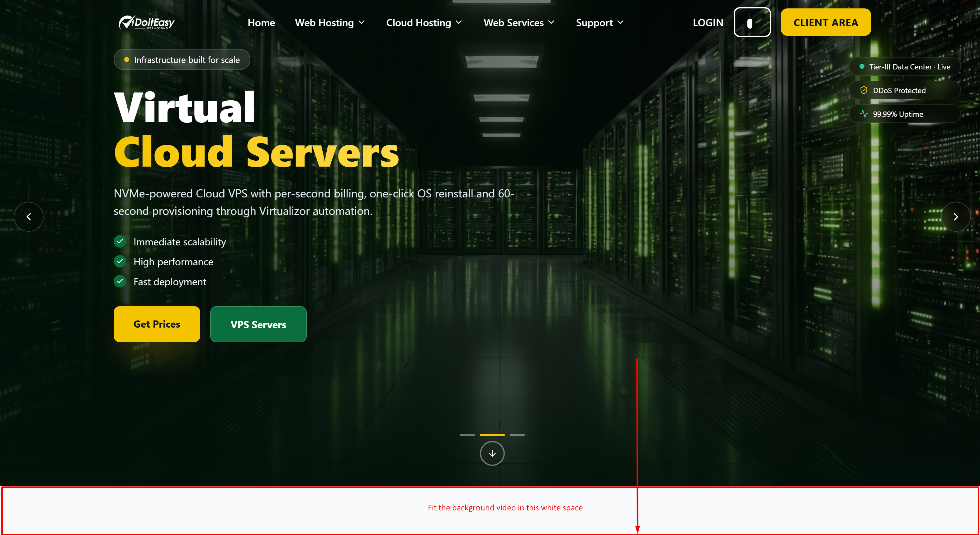980x535 pixels.
Task: Click the DoitEasy logo
Action: tap(146, 22)
